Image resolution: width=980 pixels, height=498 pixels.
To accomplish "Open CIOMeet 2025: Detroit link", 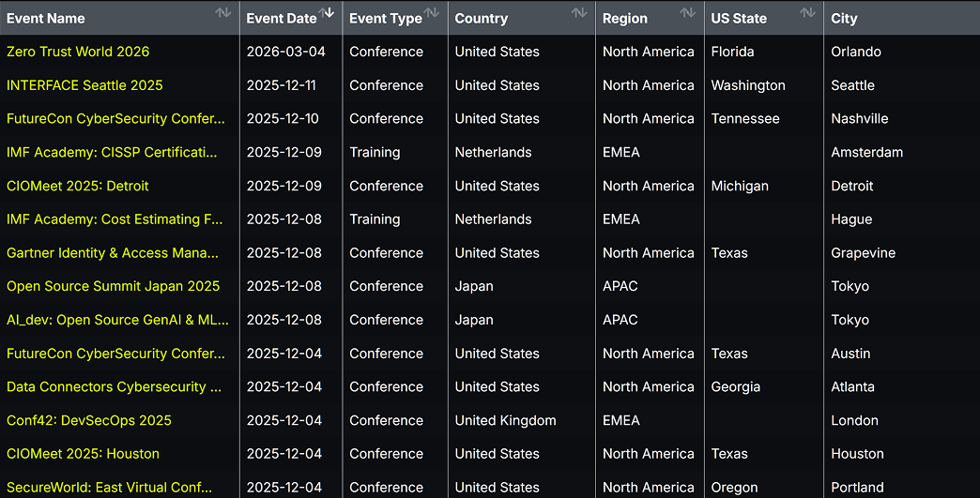I will [x=78, y=186].
